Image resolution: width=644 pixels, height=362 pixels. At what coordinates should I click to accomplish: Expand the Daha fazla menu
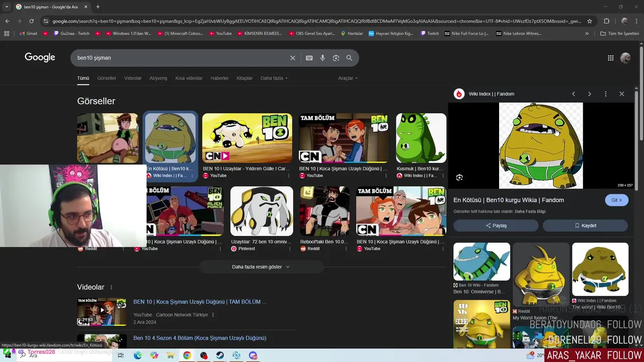pos(274,78)
